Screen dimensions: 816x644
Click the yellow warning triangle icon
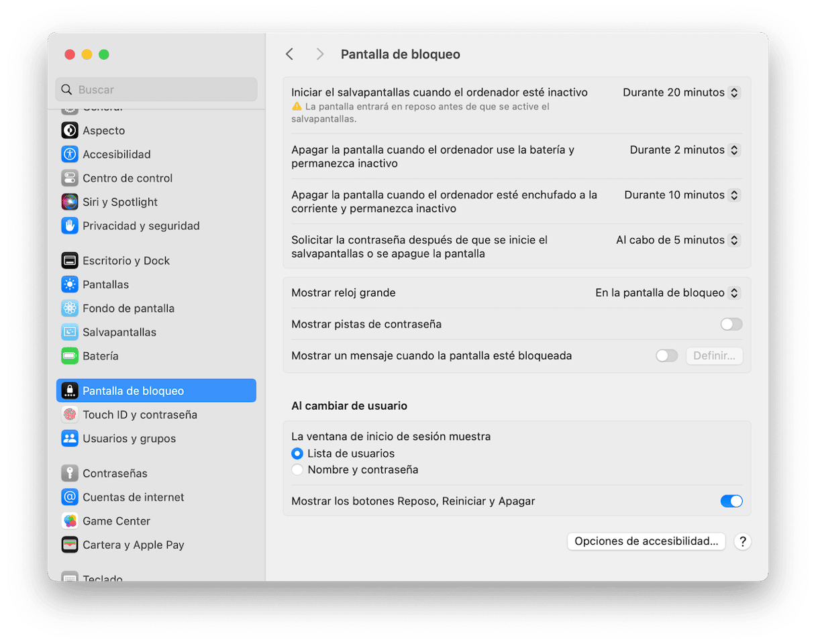tap(297, 107)
